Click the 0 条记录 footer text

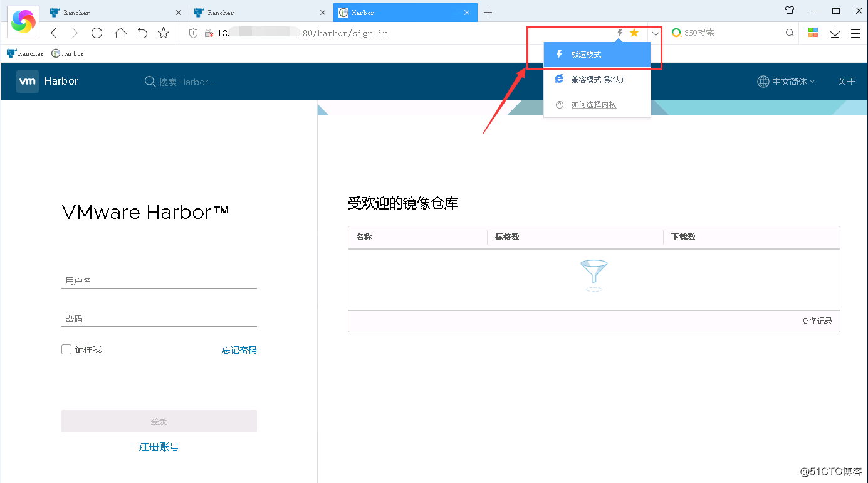(x=817, y=321)
